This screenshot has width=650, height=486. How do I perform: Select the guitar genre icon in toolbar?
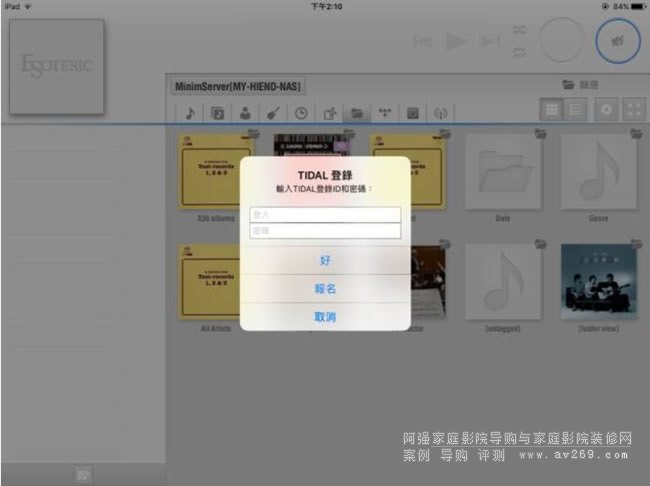tap(273, 113)
